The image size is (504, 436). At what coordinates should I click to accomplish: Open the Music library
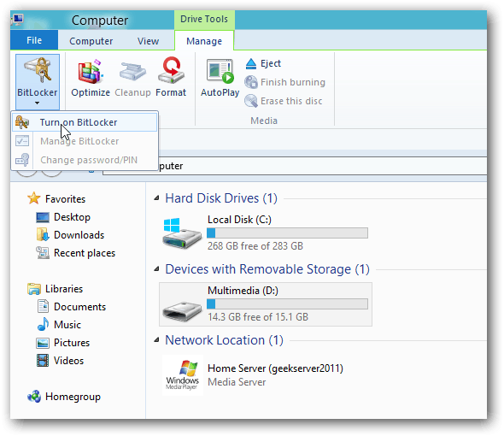pyautogui.click(x=67, y=325)
